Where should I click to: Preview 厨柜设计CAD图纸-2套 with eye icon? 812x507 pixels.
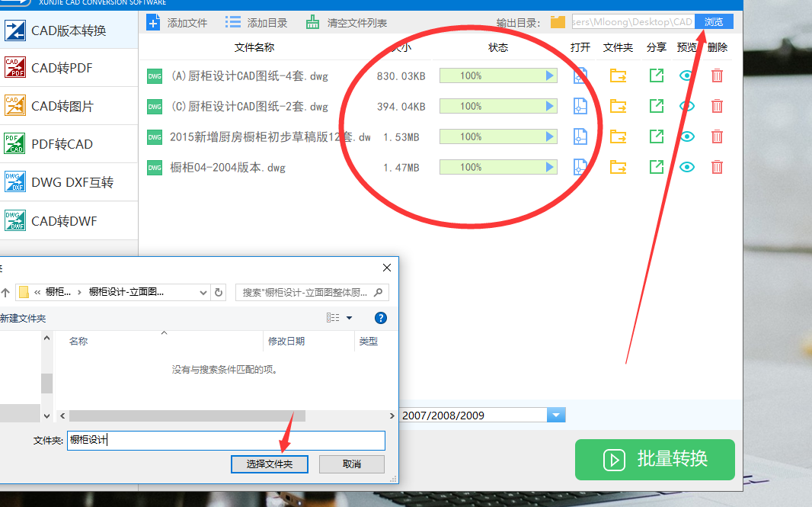pos(686,106)
